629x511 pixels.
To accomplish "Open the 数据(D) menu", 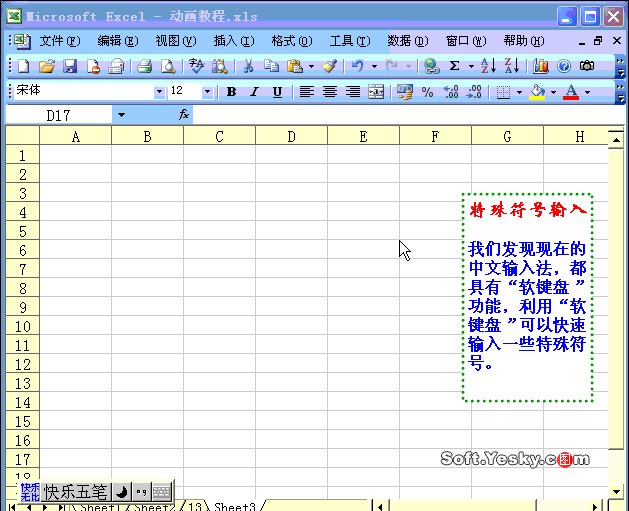I will pyautogui.click(x=408, y=41).
